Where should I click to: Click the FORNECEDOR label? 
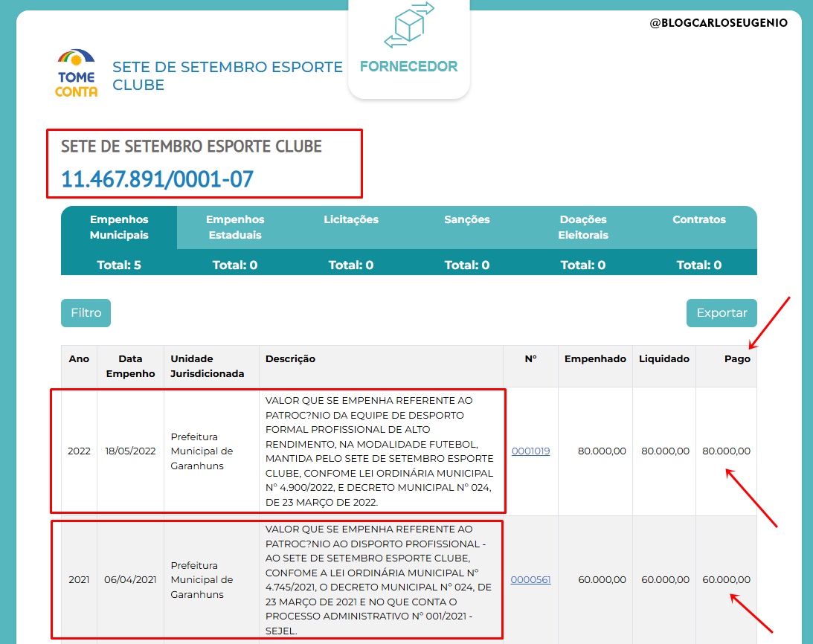pyautogui.click(x=408, y=66)
